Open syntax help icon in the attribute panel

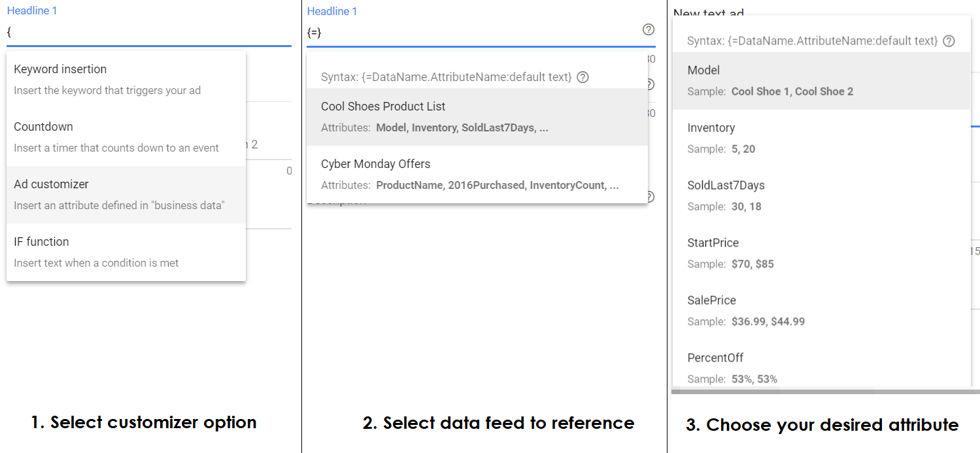click(x=949, y=41)
